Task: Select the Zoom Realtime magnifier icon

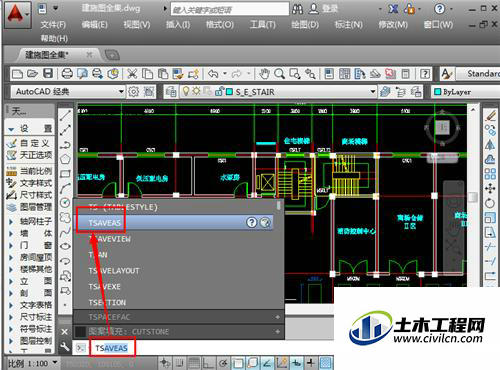Action: click(x=279, y=74)
